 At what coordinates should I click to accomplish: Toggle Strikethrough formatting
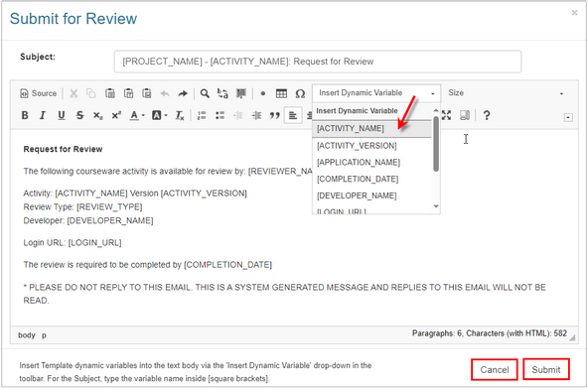coord(79,115)
